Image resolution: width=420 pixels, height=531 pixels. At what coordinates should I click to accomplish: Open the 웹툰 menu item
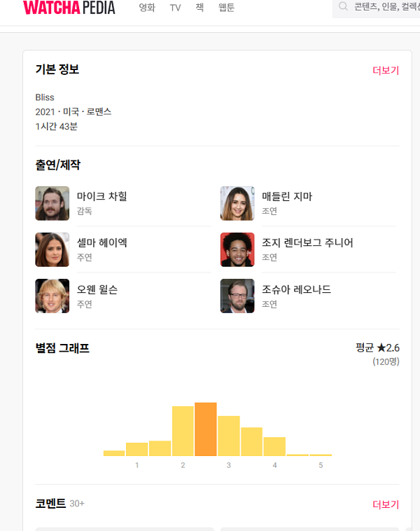tap(226, 8)
